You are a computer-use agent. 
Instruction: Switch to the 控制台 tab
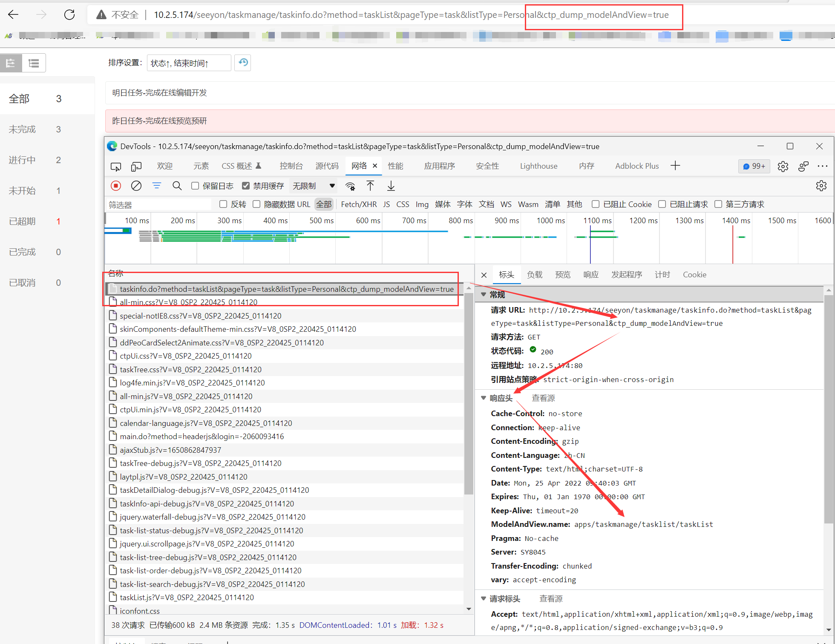[x=291, y=166]
